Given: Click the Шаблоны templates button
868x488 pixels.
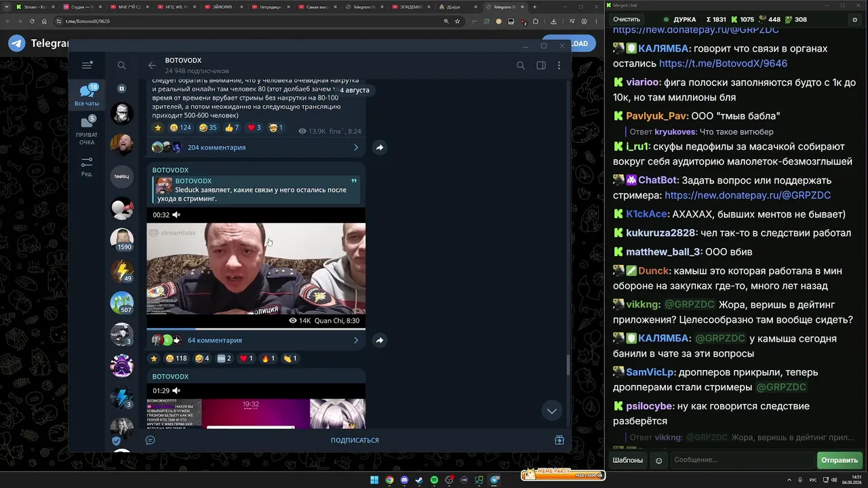Looking at the screenshot, I should (628, 460).
